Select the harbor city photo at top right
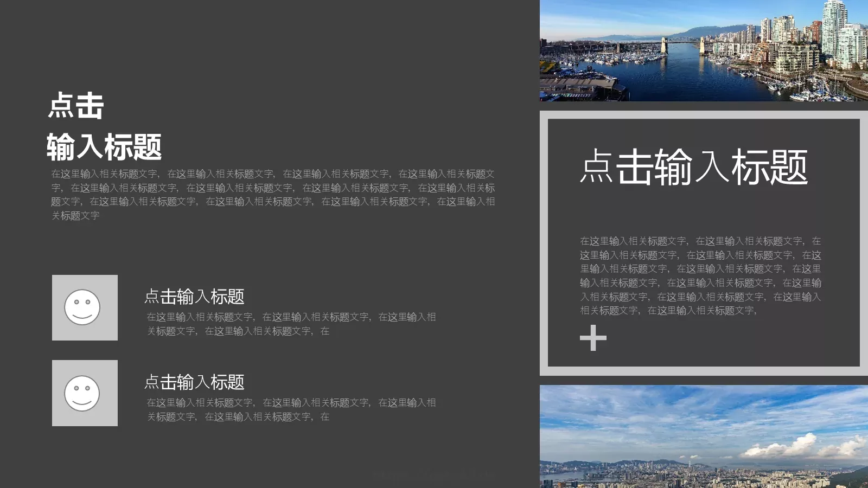Viewport: 868px width, 488px height. tap(704, 50)
